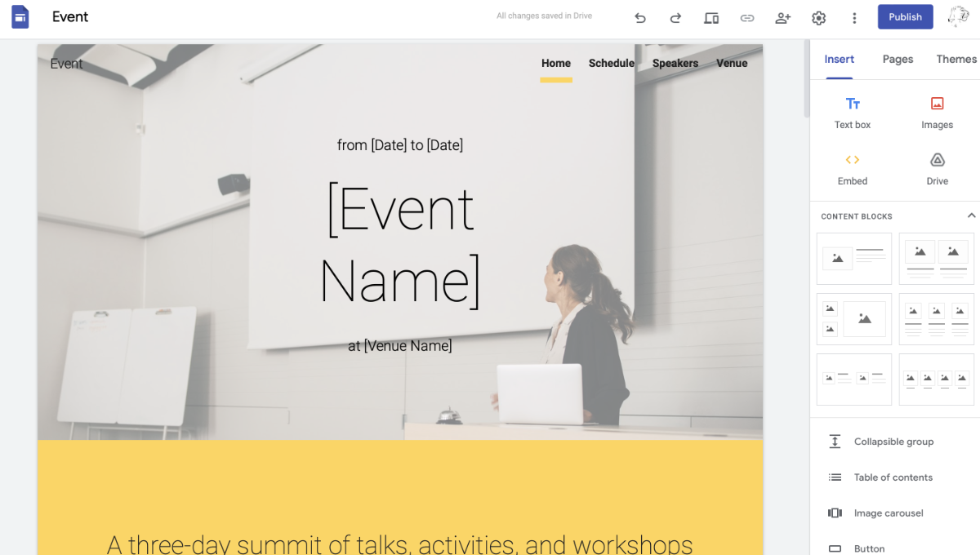This screenshot has height=555, width=980.
Task: Select the Schedule navigation link
Action: [x=611, y=63]
